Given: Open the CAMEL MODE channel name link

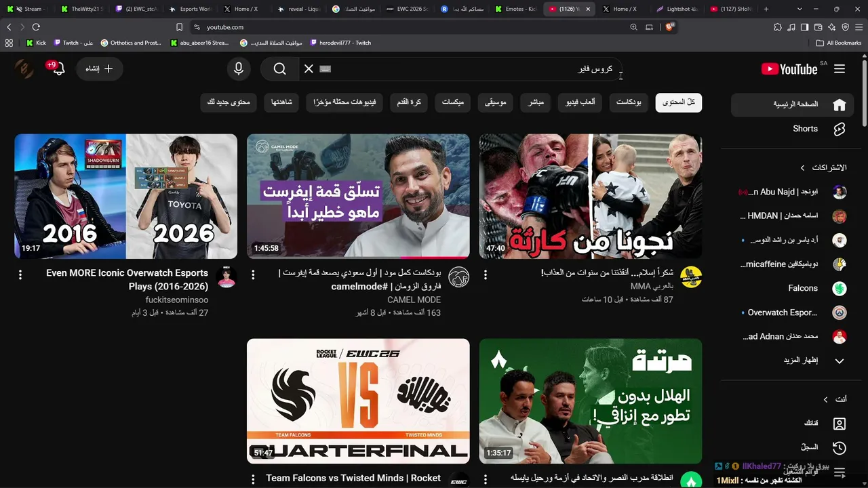Looking at the screenshot, I should tap(414, 300).
